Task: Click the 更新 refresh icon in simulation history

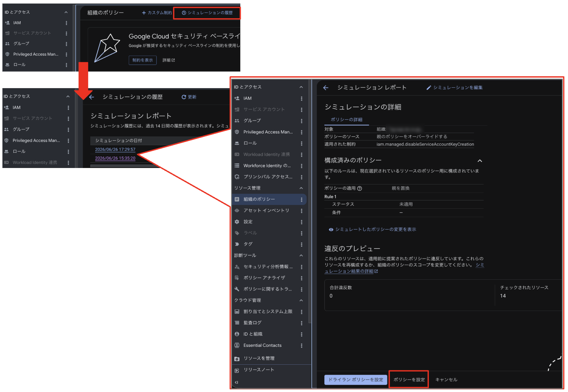Action: [184, 97]
